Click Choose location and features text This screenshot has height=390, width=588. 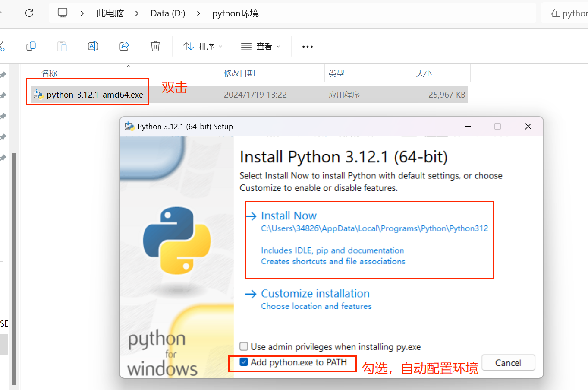316,306
